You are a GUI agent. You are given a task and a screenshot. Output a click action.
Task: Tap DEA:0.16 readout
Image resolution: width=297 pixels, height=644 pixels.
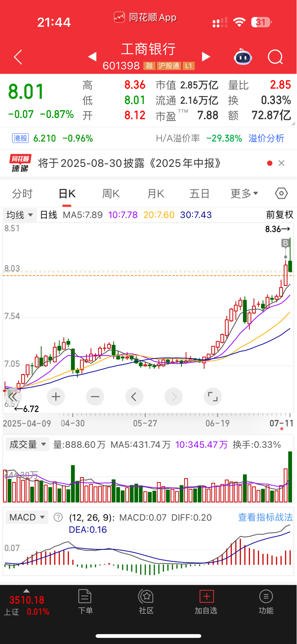pos(88,530)
